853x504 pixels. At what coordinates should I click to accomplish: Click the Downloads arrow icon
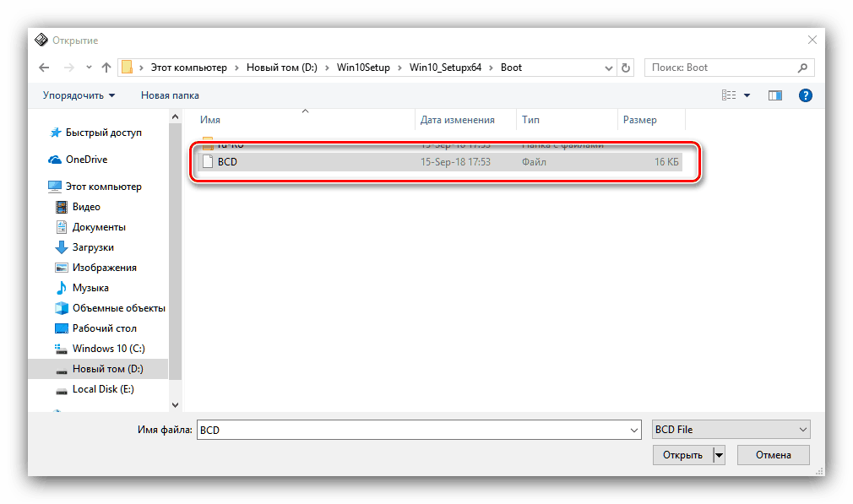tap(62, 247)
